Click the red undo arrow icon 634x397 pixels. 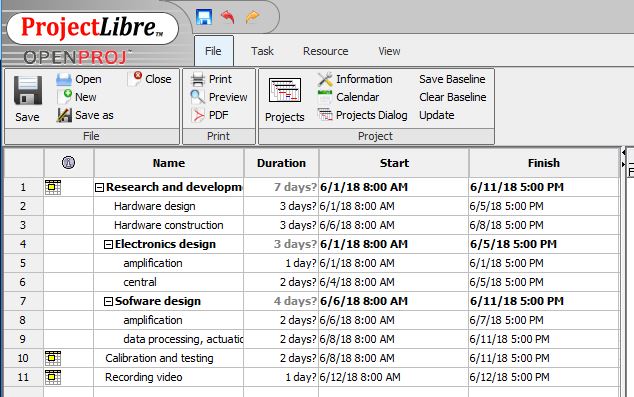tap(228, 17)
